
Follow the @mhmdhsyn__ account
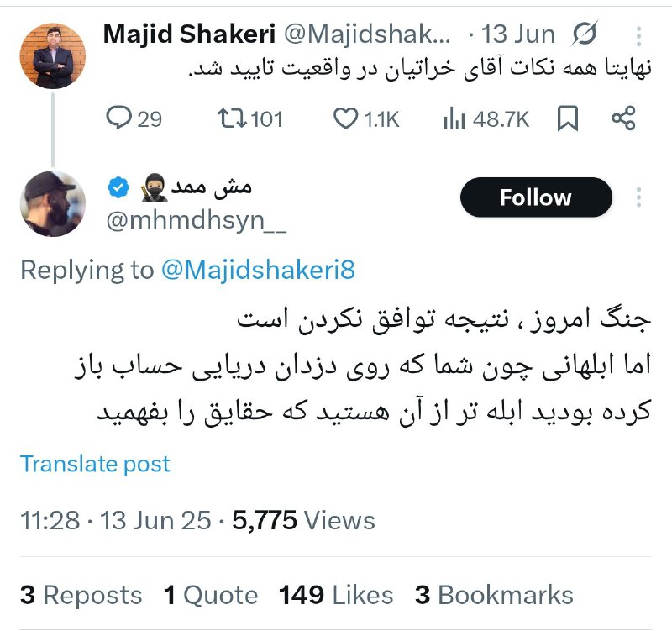536,197
